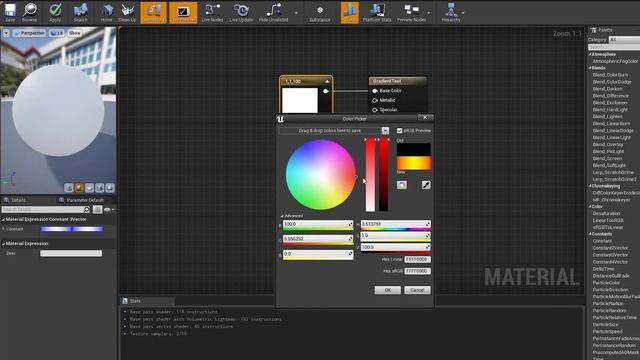The width and height of the screenshot is (640, 360).
Task: Open the saved colors theme dropdown
Action: coord(385,131)
